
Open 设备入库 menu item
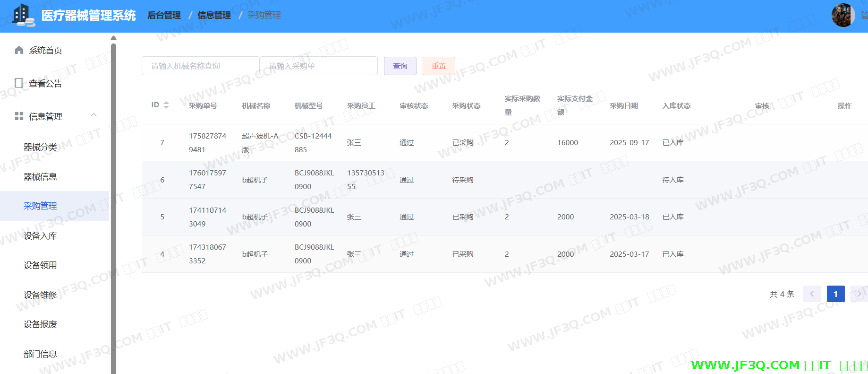coord(40,236)
